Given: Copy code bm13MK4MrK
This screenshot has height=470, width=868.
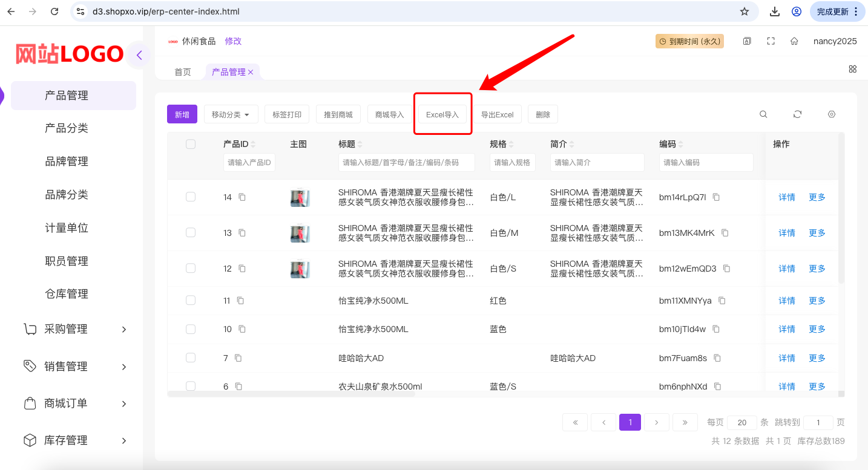Looking at the screenshot, I should (725, 233).
